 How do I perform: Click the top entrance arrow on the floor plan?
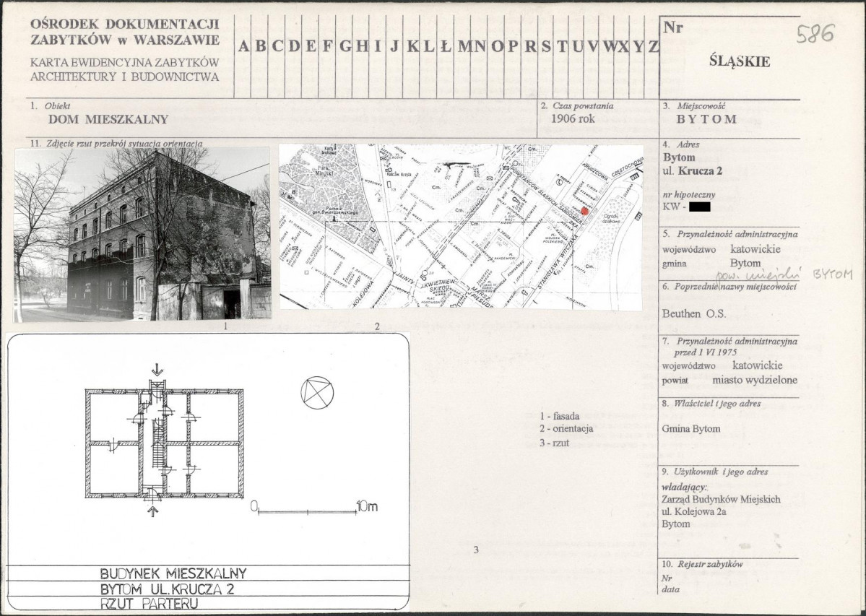tap(157, 369)
